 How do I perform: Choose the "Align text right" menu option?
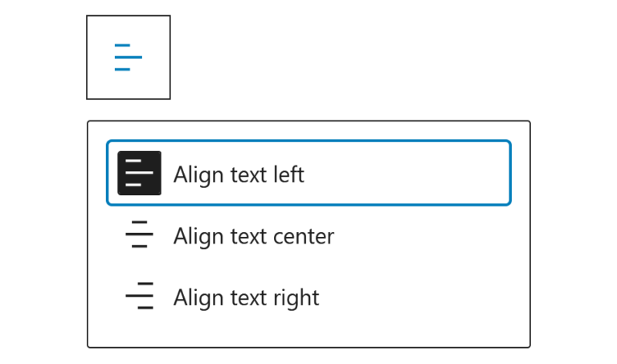click(308, 296)
